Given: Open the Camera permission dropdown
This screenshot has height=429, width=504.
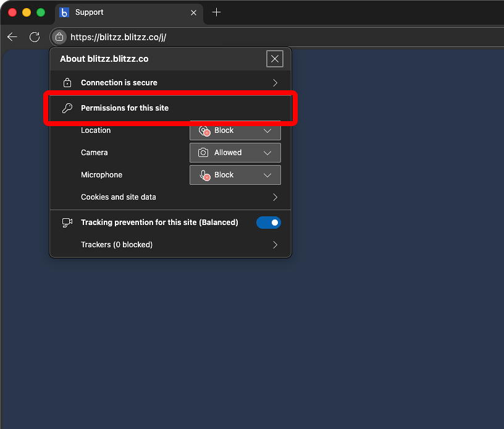Looking at the screenshot, I should point(235,153).
